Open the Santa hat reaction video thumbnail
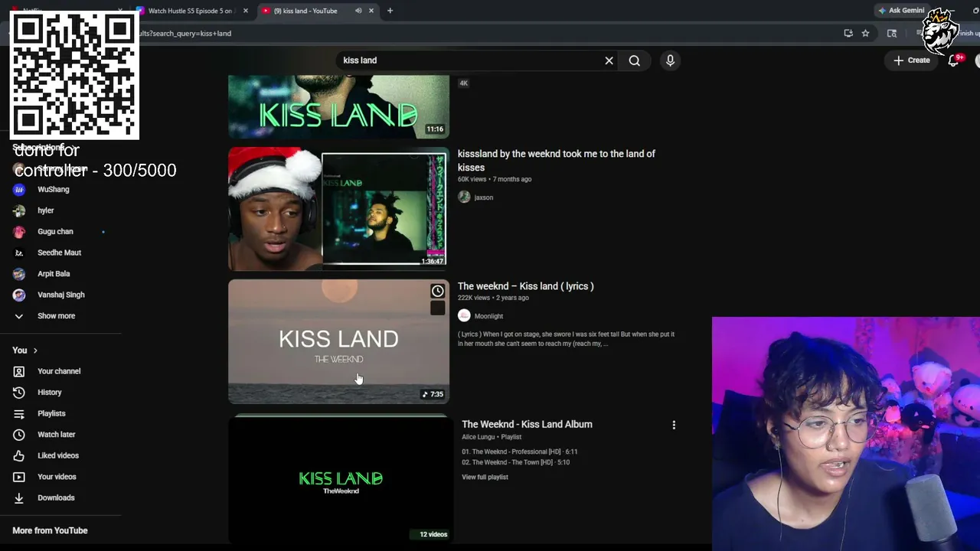The width and height of the screenshot is (980, 551). pyautogui.click(x=338, y=209)
